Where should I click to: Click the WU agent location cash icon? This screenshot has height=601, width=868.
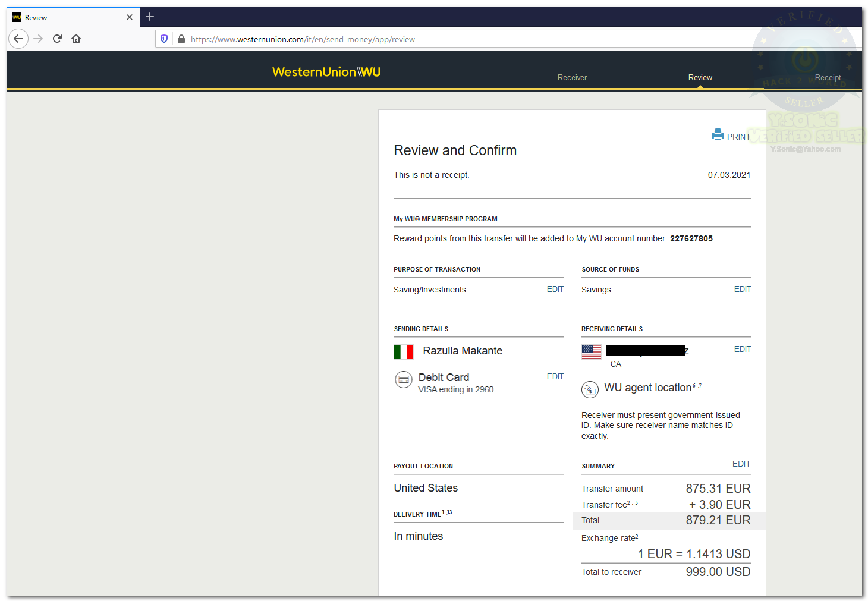[590, 390]
